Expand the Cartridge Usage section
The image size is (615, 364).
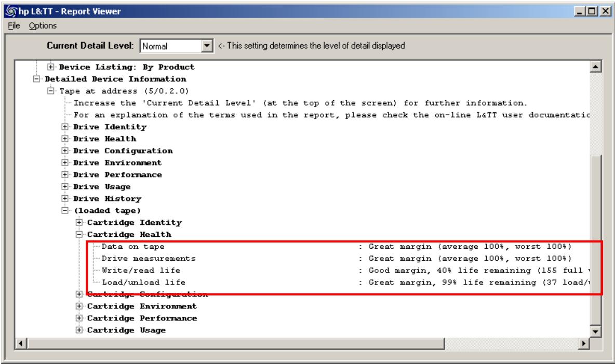pos(79,330)
